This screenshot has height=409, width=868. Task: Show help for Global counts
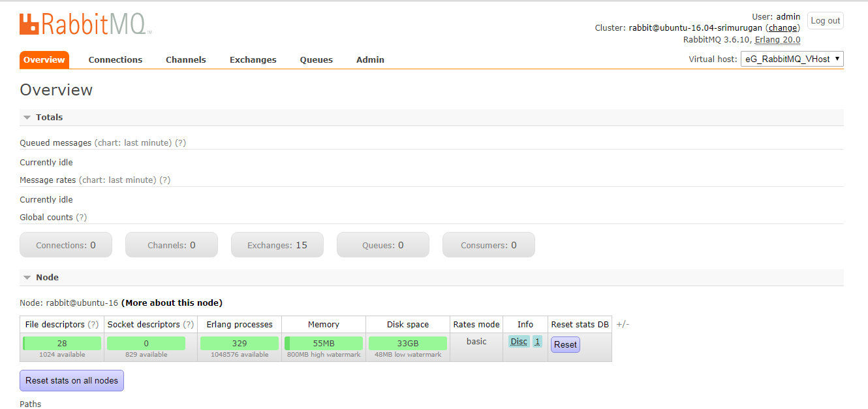pyautogui.click(x=82, y=217)
